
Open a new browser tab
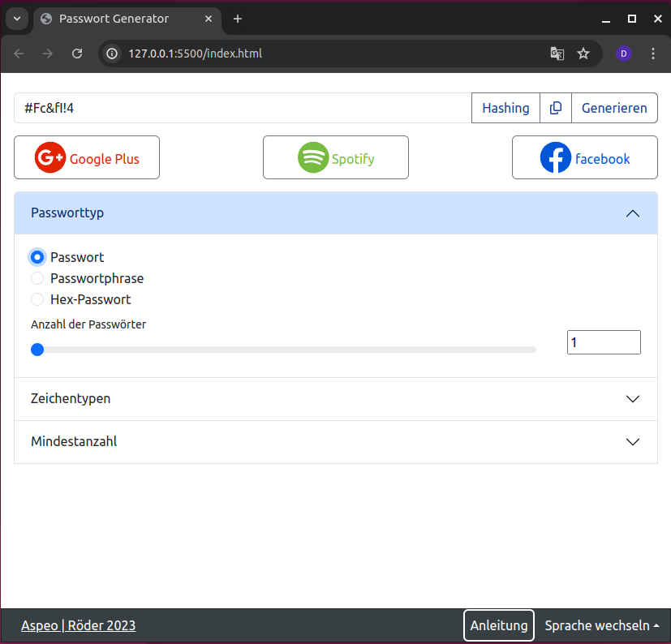pyautogui.click(x=238, y=19)
